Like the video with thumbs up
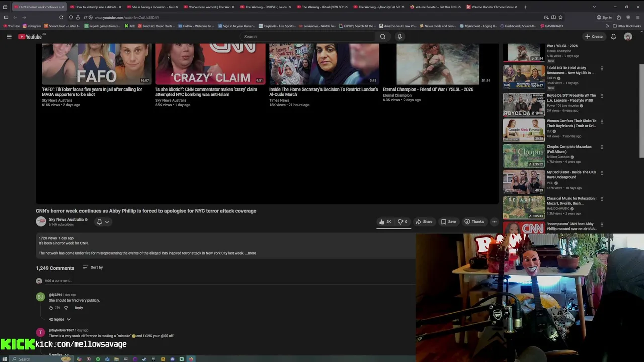The width and height of the screenshot is (644, 362). pos(385,222)
